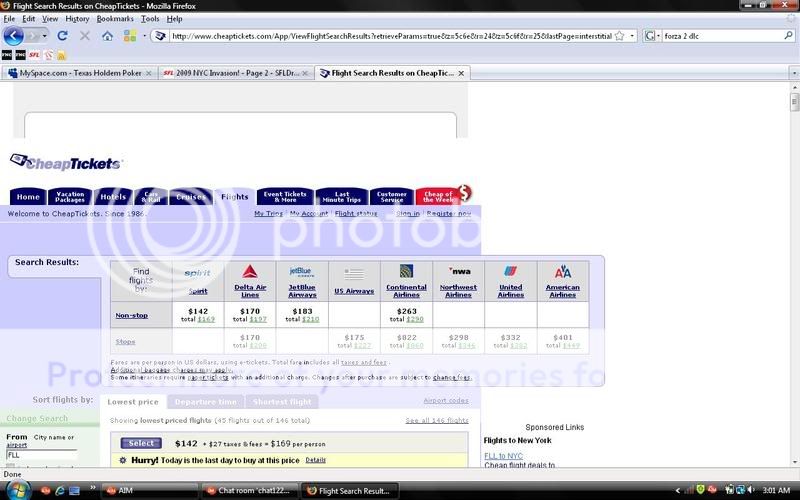Open the Hotels navigation tab

pos(113,197)
